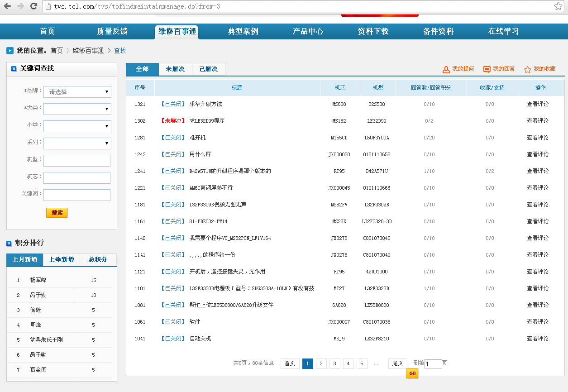
Task: Focus the page number jump field
Action: [x=433, y=364]
